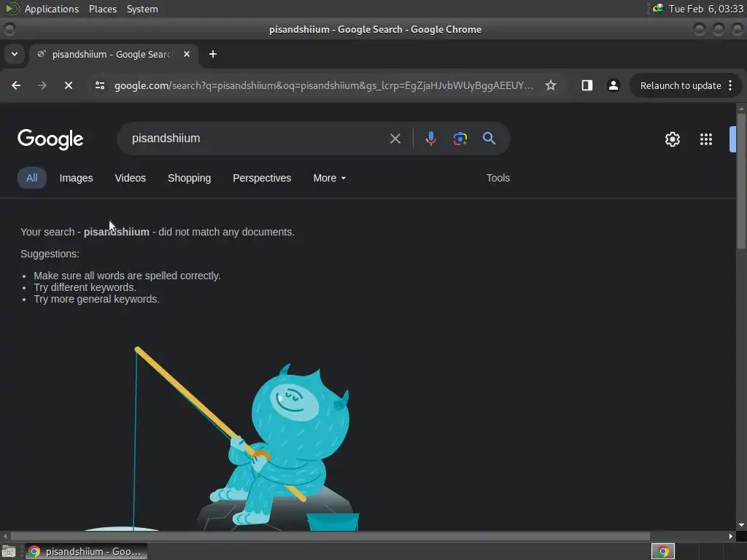The width and height of the screenshot is (747, 560).
Task: Click "Make sure all words are spelled correctly."
Action: pos(127,276)
